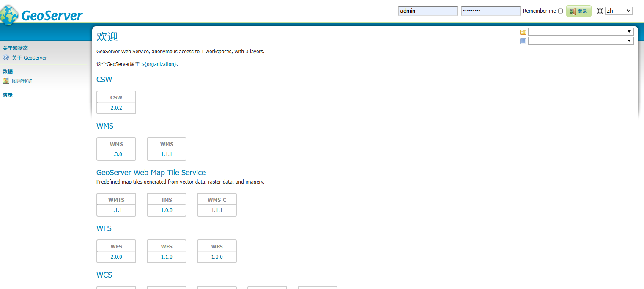Click the ${organization} link
The height and width of the screenshot is (289, 644).
coord(159,64)
